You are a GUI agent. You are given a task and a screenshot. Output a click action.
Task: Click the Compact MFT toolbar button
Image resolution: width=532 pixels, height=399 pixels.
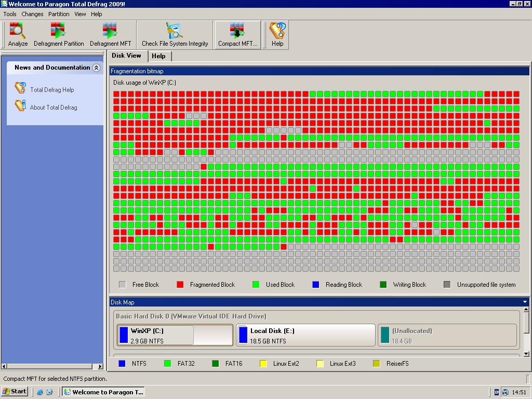(x=237, y=35)
